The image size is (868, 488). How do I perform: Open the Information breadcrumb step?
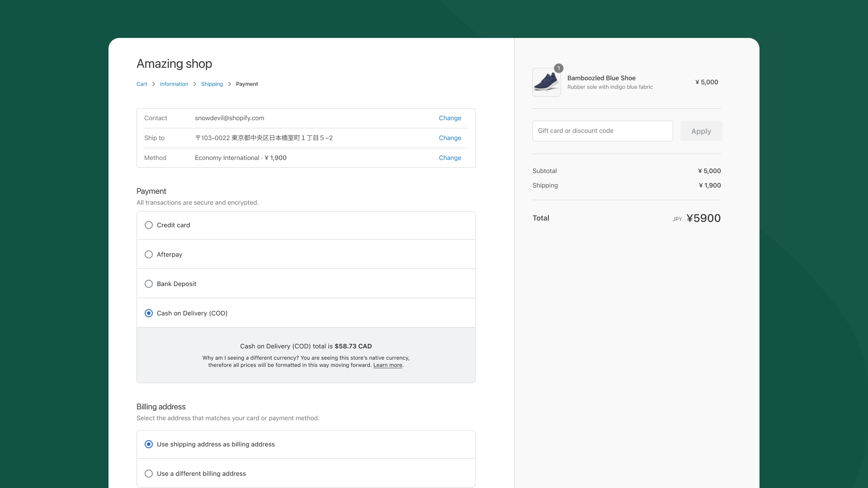point(174,84)
